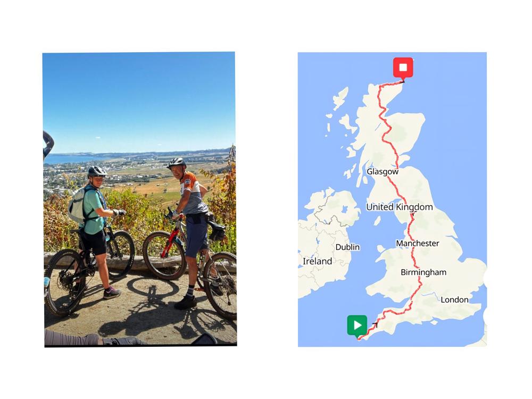Click the helmet of the cyclist in the teal shirt
The width and height of the screenshot is (532, 399).
tap(97, 171)
